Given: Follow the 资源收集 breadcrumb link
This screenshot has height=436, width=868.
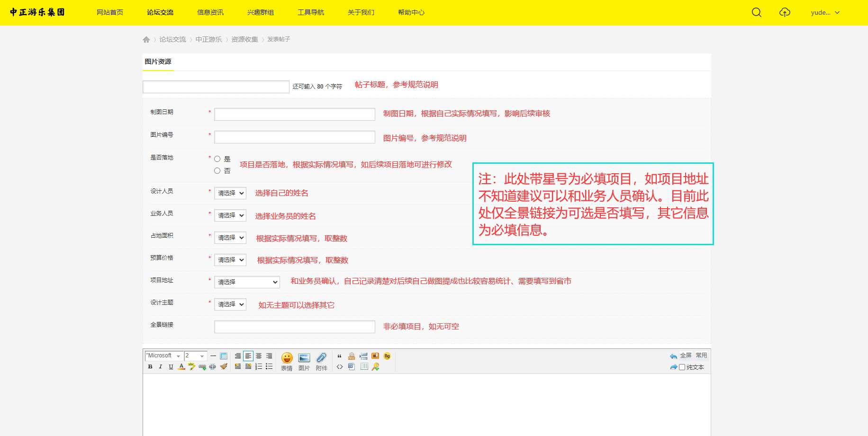Looking at the screenshot, I should coord(244,39).
